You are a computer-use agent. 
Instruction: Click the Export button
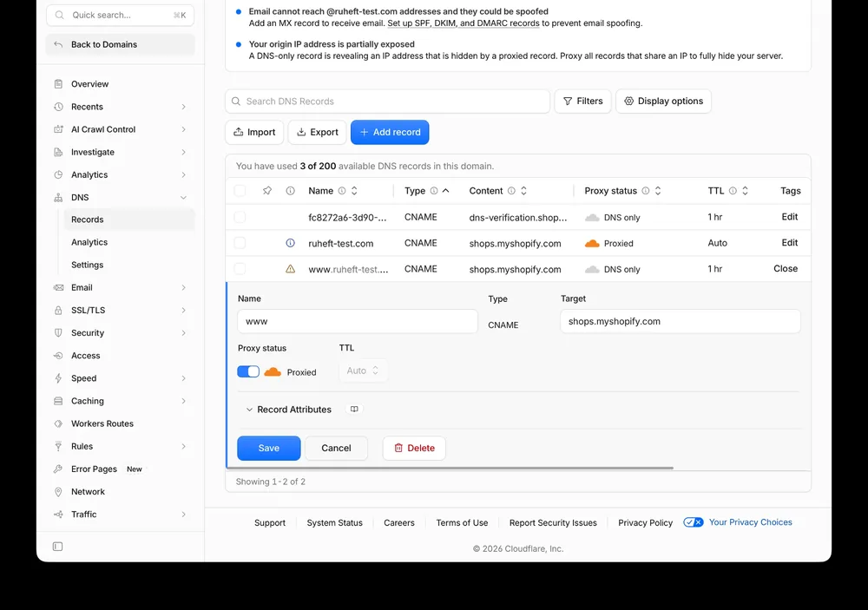coord(317,132)
